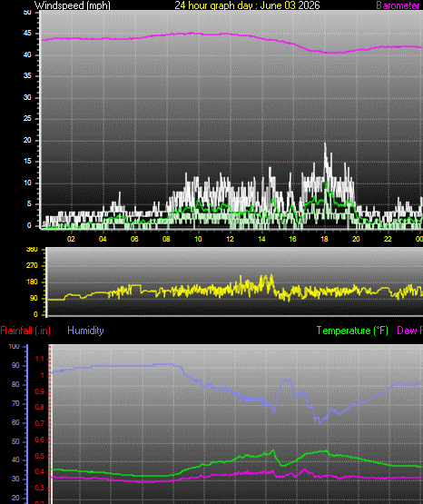This screenshot has height=504, width=423.
Task: Click the red 1.1 rainfall axis value
Action: point(39,360)
